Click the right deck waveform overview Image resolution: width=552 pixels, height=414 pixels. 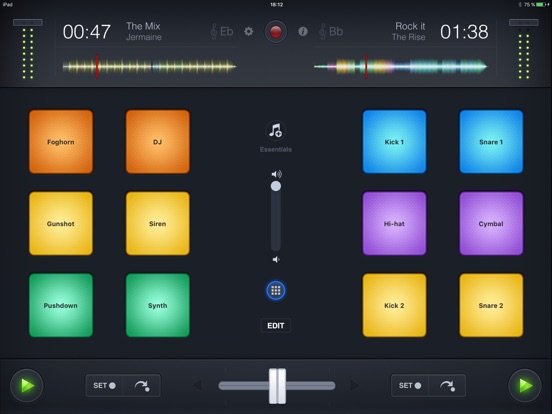pos(401,66)
